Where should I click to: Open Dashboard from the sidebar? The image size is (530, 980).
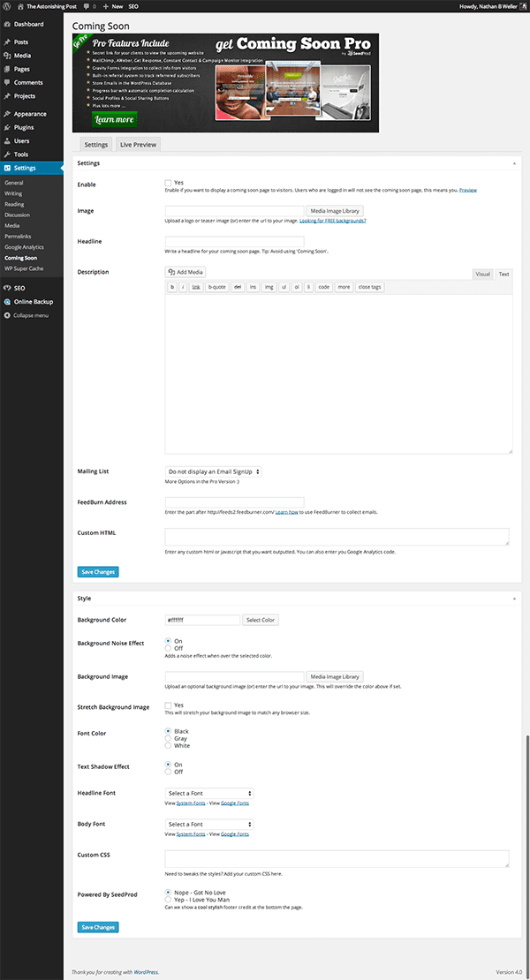tap(31, 25)
